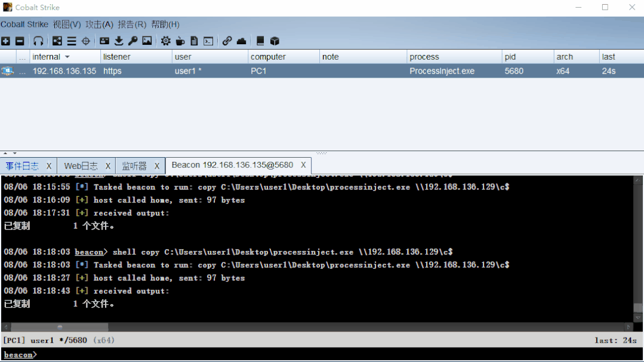Sort by the pid column header
This screenshot has width=644, height=362.
(x=528, y=57)
